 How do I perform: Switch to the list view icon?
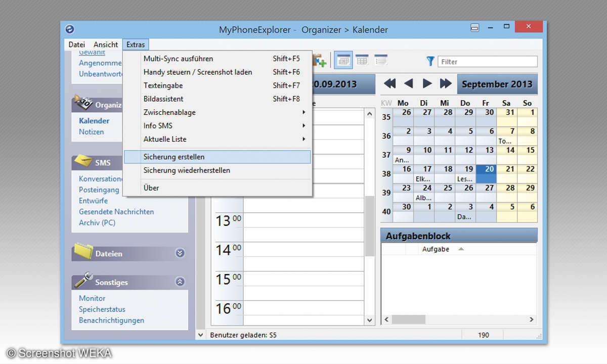(x=380, y=60)
